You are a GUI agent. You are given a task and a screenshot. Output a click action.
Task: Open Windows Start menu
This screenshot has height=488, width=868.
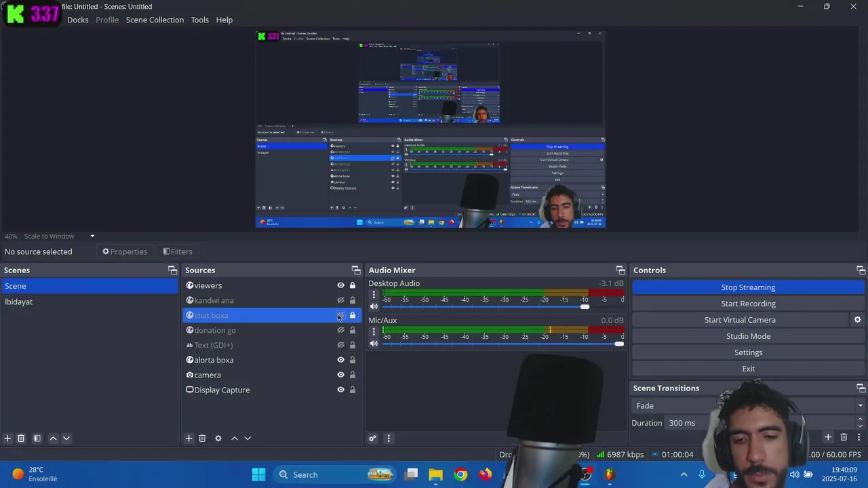click(x=258, y=474)
